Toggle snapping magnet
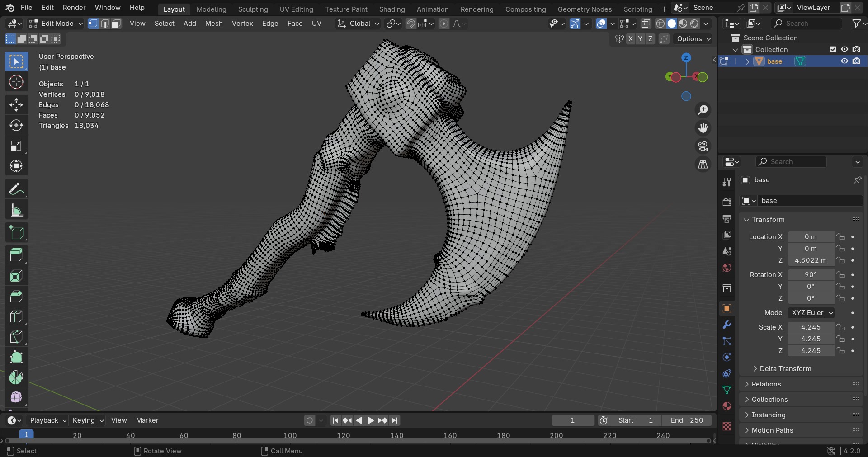This screenshot has height=457, width=868. 411,24
